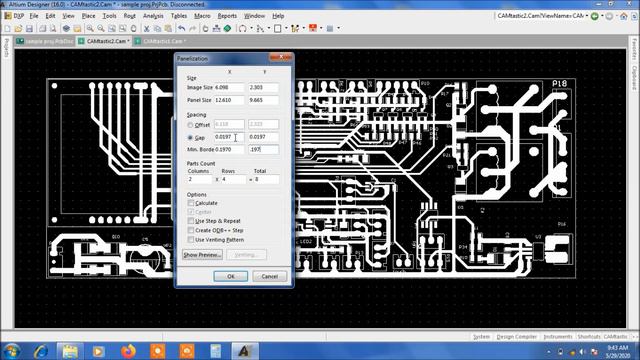Open the rectangle tool dropdown arrow

click(286, 29)
